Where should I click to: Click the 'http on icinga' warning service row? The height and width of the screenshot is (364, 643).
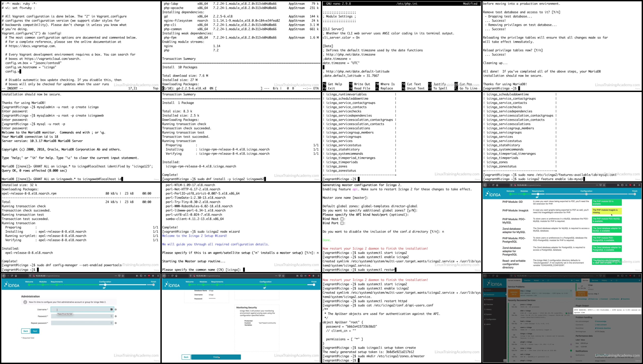[540, 293]
